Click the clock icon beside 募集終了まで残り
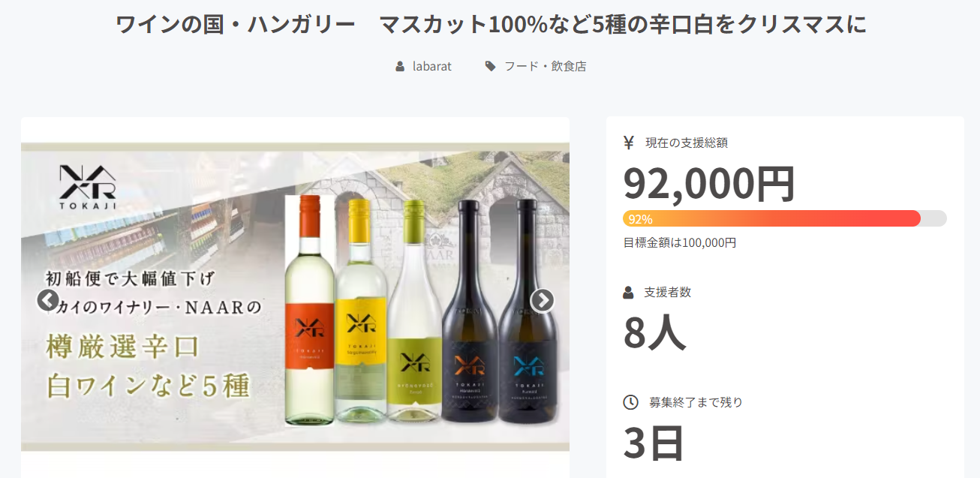This screenshot has width=980, height=478. pos(630,402)
